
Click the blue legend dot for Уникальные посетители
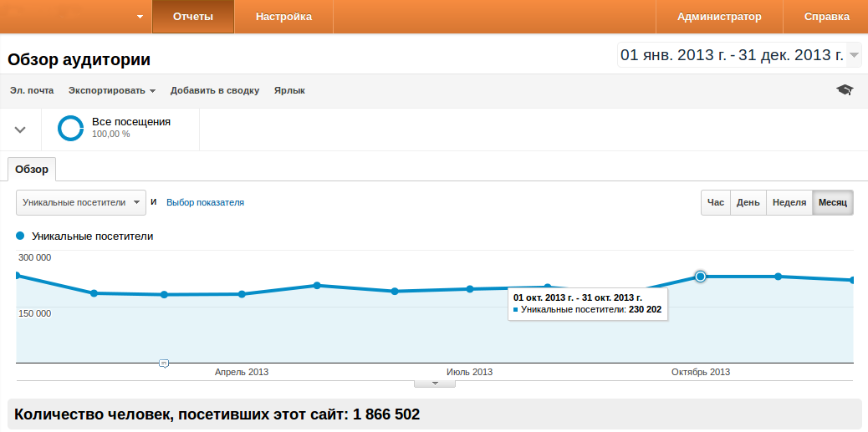point(20,236)
